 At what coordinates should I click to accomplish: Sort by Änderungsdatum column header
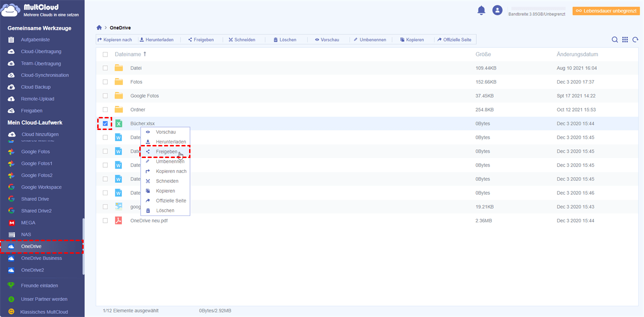pyautogui.click(x=577, y=55)
